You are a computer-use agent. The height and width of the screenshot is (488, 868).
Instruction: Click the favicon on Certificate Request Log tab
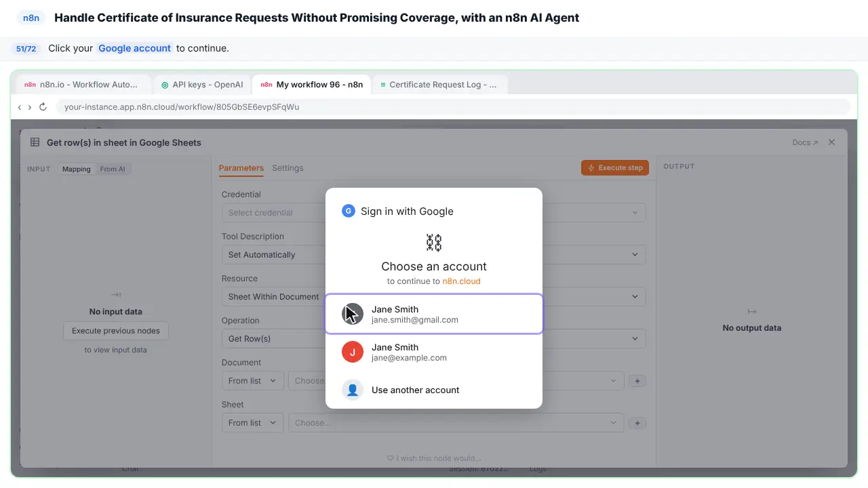coord(383,85)
